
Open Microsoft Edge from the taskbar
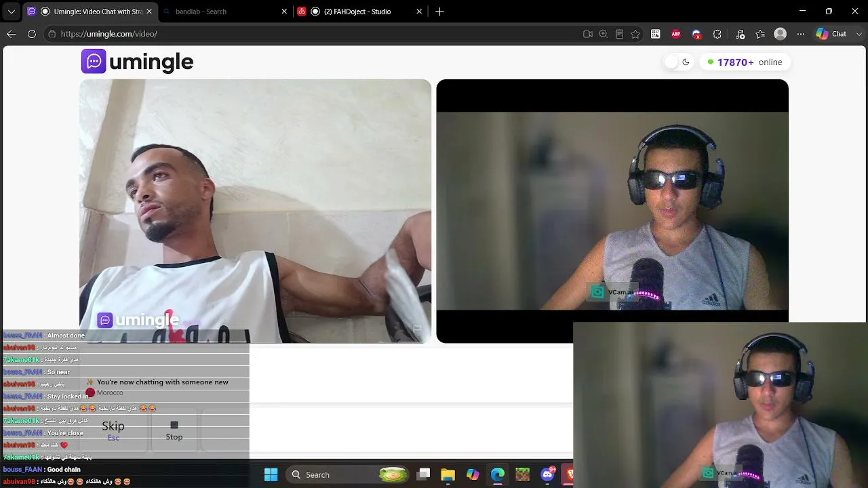pos(498,474)
